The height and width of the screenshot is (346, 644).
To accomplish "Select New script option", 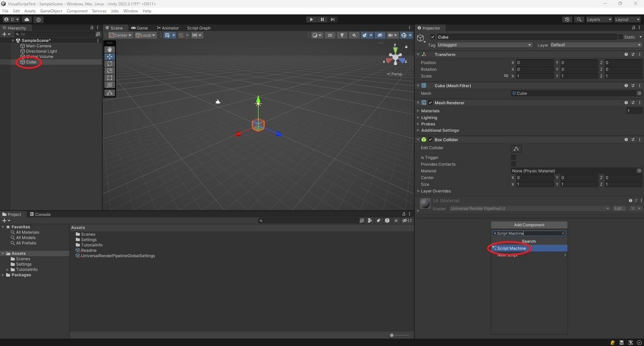I will click(529, 255).
